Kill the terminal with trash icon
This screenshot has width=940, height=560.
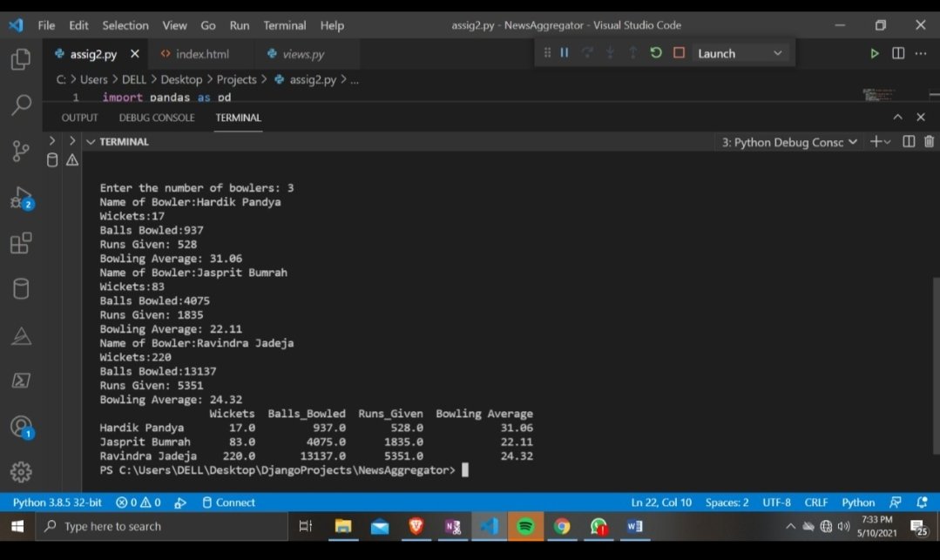coord(929,141)
